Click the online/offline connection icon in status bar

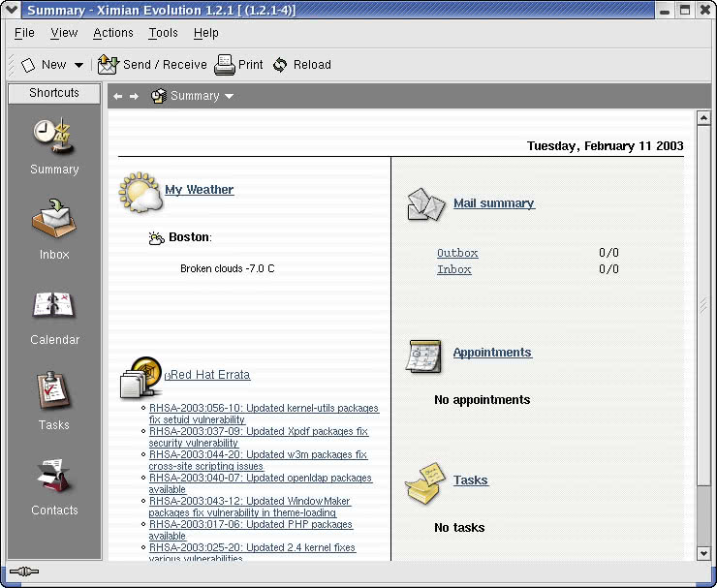click(24, 572)
